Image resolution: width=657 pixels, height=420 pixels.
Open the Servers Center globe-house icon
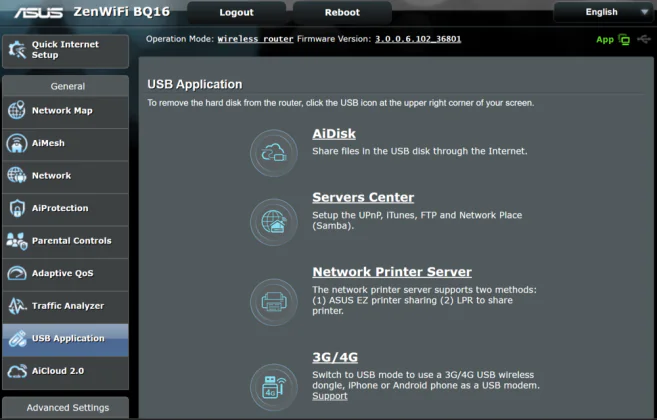click(274, 222)
